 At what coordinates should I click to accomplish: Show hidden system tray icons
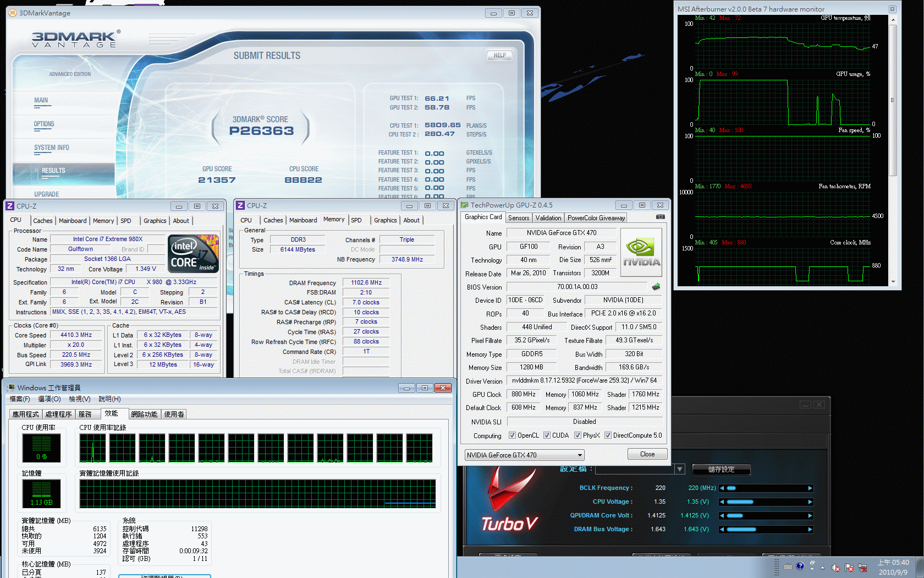coord(823,568)
